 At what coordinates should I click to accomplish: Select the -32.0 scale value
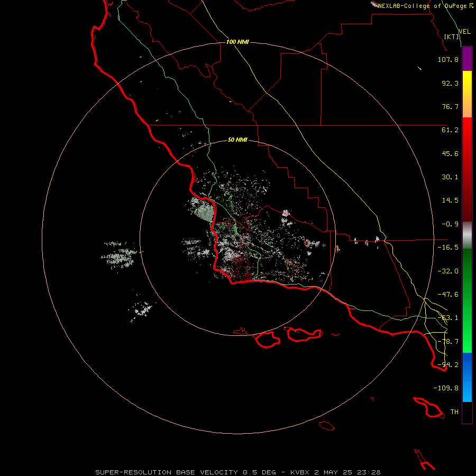(x=448, y=271)
